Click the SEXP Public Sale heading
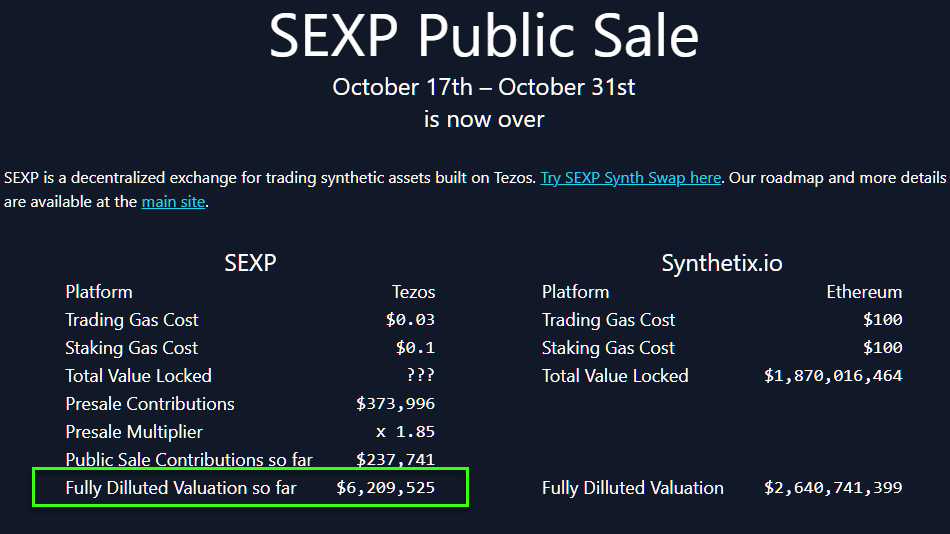 (x=483, y=36)
